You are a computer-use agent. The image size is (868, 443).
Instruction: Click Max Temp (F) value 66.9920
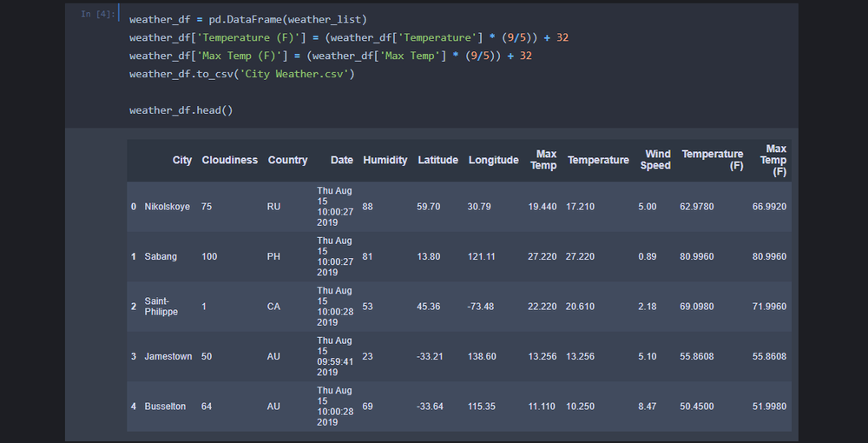click(769, 207)
